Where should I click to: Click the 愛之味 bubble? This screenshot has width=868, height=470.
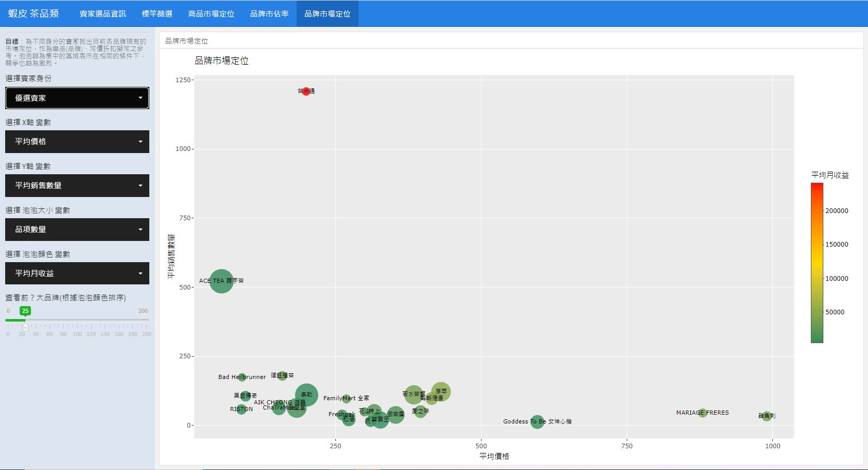click(x=421, y=411)
